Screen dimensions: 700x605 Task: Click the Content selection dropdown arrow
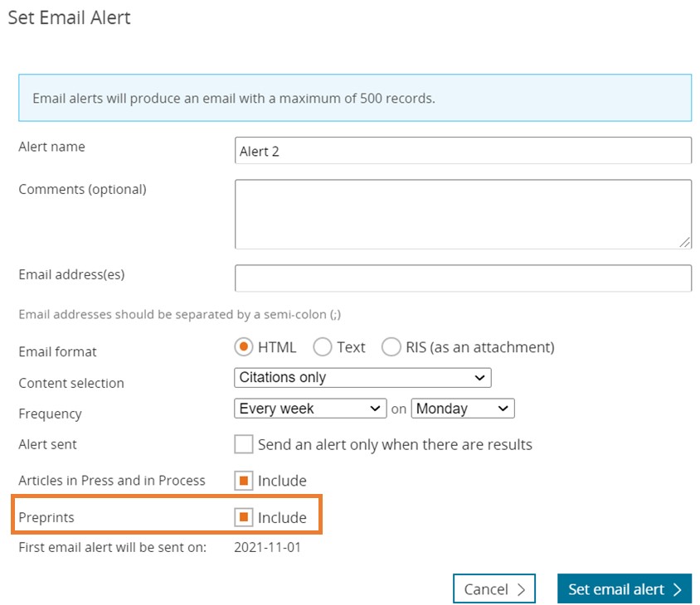click(x=479, y=378)
